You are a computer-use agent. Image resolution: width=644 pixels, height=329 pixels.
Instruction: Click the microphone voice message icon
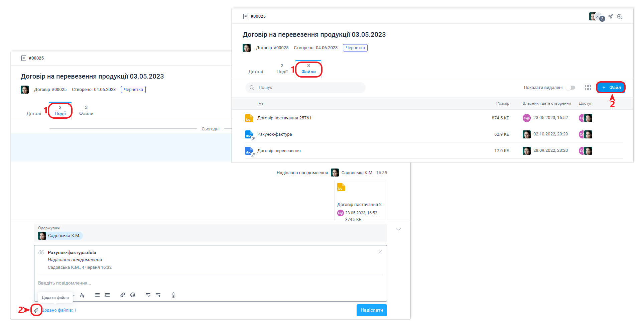[x=173, y=295]
